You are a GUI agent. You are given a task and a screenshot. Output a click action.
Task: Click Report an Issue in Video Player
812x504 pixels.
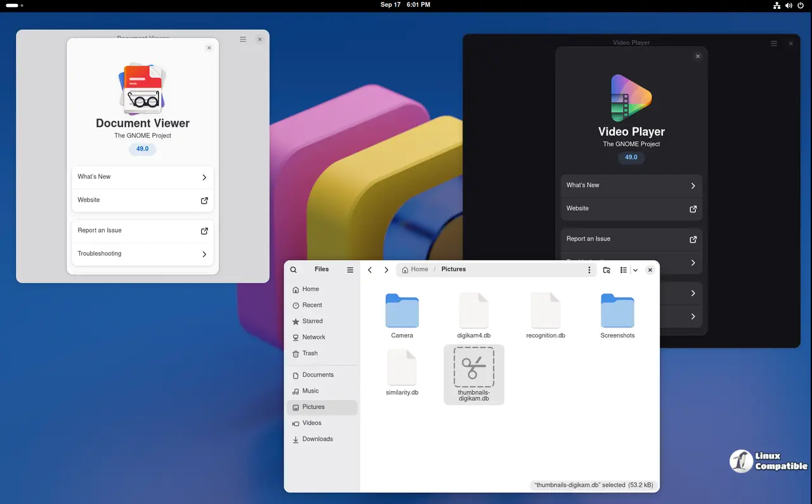click(631, 239)
